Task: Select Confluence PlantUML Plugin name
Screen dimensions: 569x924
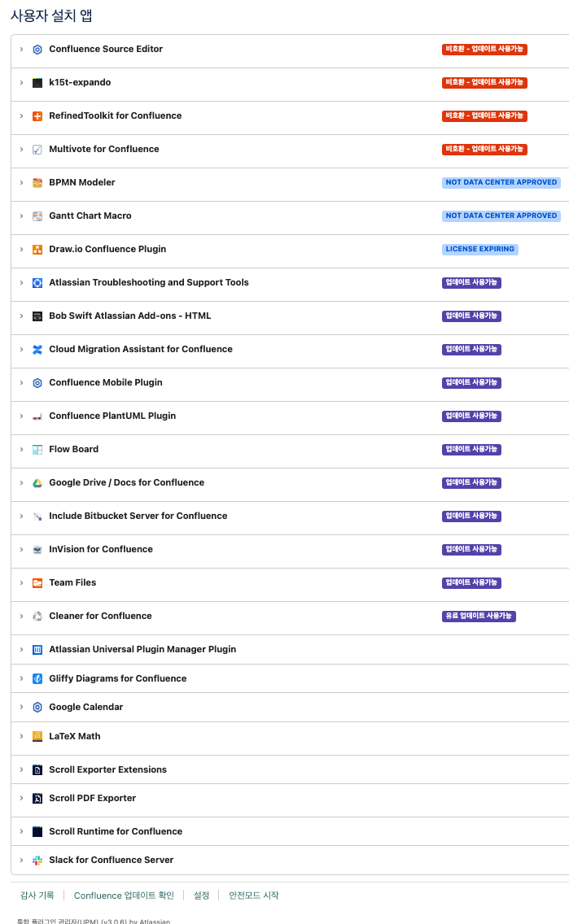Action: tap(112, 416)
